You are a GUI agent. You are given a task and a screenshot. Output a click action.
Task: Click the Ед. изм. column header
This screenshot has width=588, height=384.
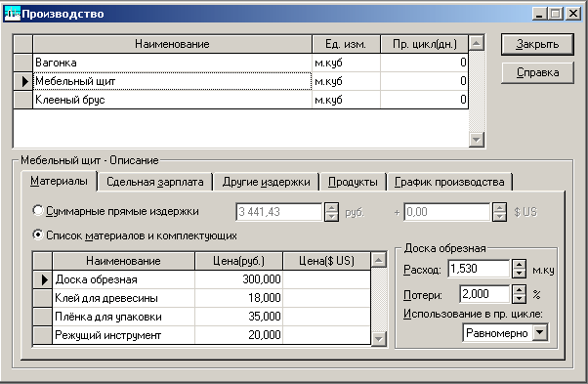tap(346, 44)
